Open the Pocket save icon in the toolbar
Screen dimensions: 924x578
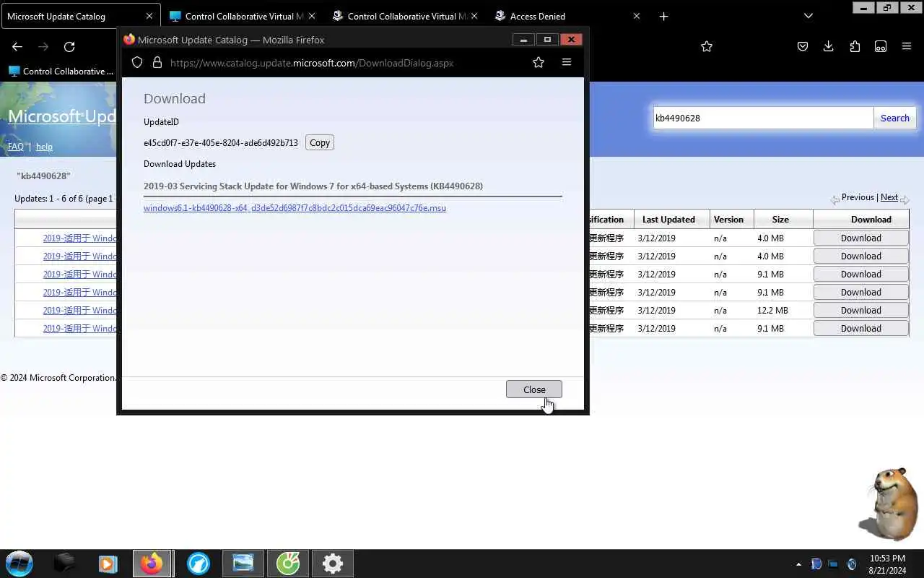[x=803, y=46]
